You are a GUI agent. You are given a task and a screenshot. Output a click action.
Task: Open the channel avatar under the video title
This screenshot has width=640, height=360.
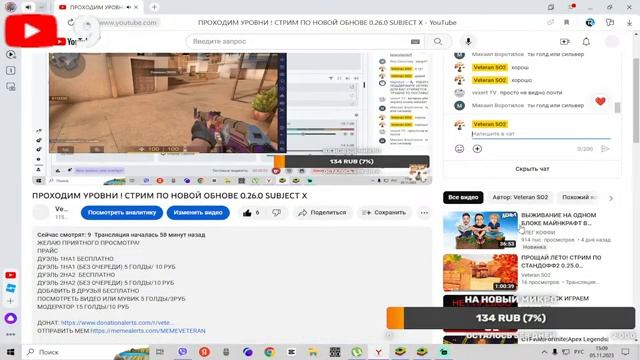[x=41, y=213]
